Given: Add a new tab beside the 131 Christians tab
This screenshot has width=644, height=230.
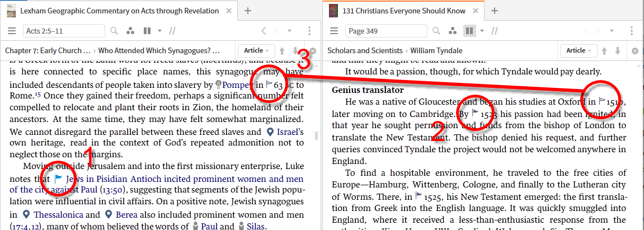Looking at the screenshot, I should pyautogui.click(x=495, y=11).
